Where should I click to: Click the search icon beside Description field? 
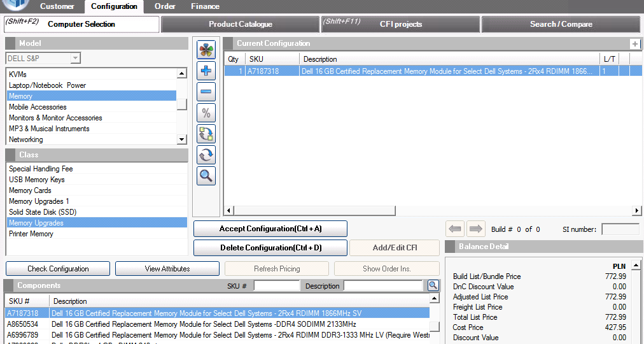pos(433,285)
